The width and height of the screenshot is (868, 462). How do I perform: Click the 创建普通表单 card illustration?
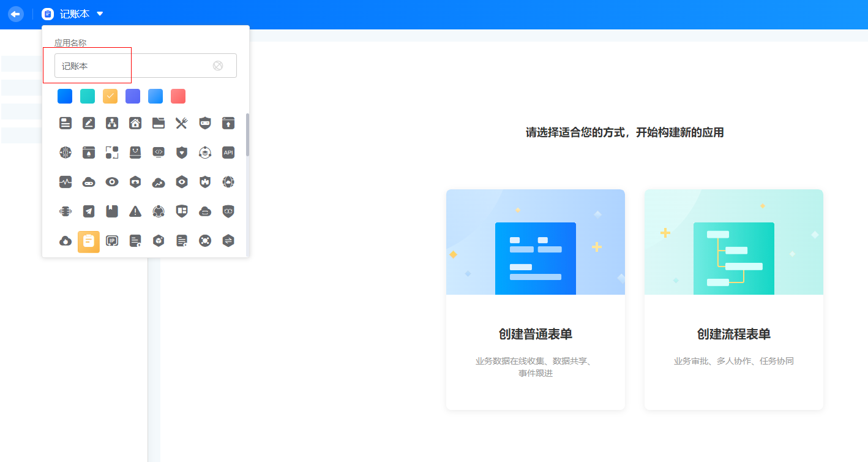(536, 242)
